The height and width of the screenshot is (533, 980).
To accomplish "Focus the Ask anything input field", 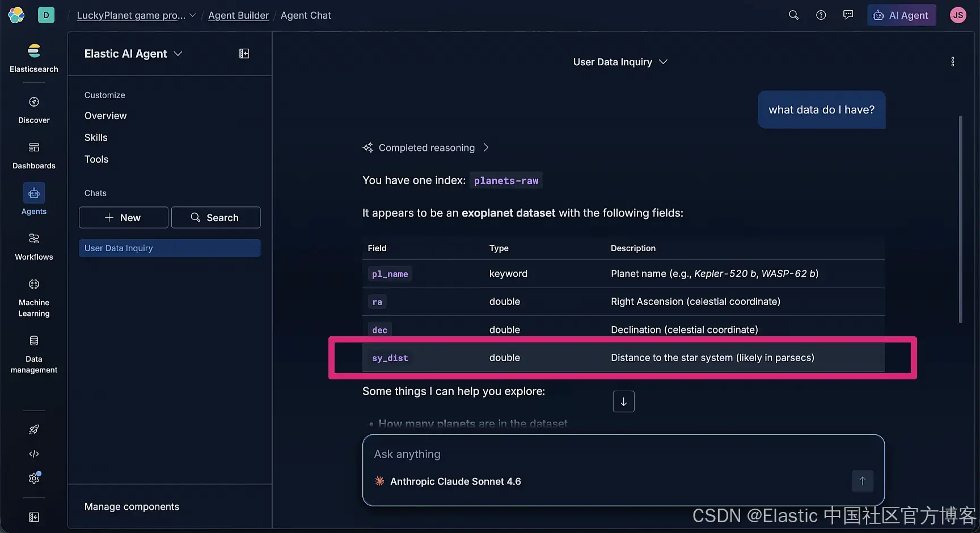I will pos(623,454).
